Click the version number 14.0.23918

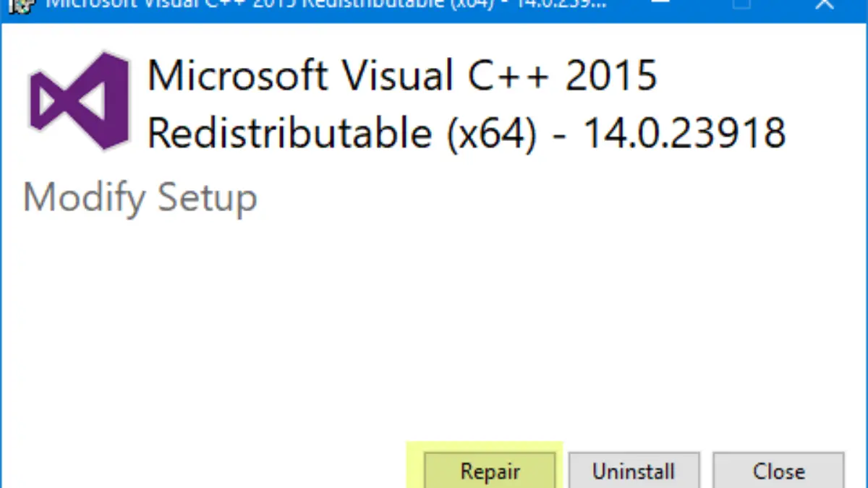click(684, 132)
